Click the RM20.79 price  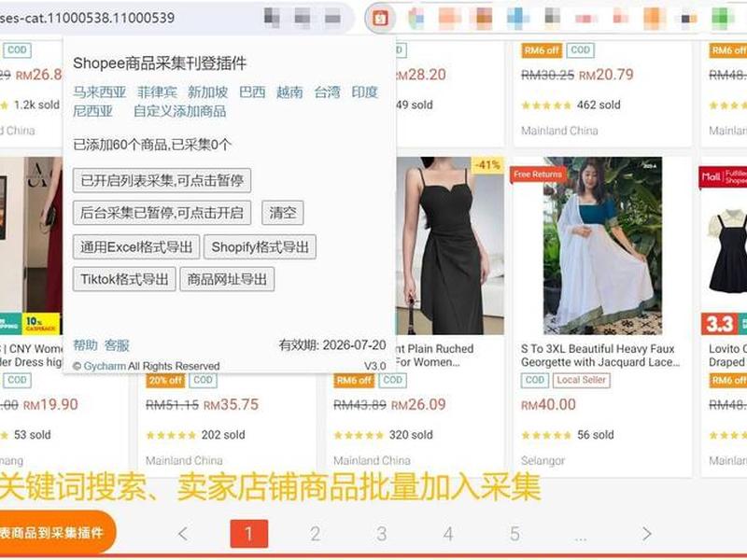[x=606, y=75]
